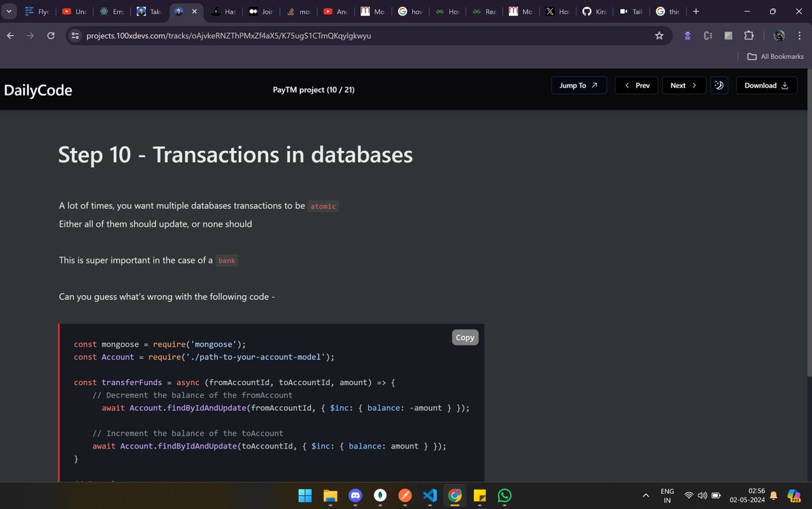Click the 'Step 10 - Transactions in databases' heading
The width and height of the screenshot is (812, 509).
[x=235, y=155]
